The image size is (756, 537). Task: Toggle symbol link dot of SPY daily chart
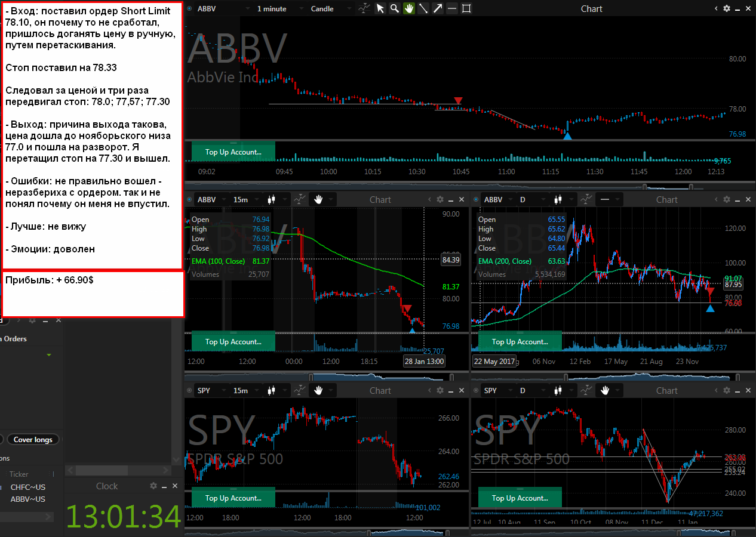click(476, 390)
